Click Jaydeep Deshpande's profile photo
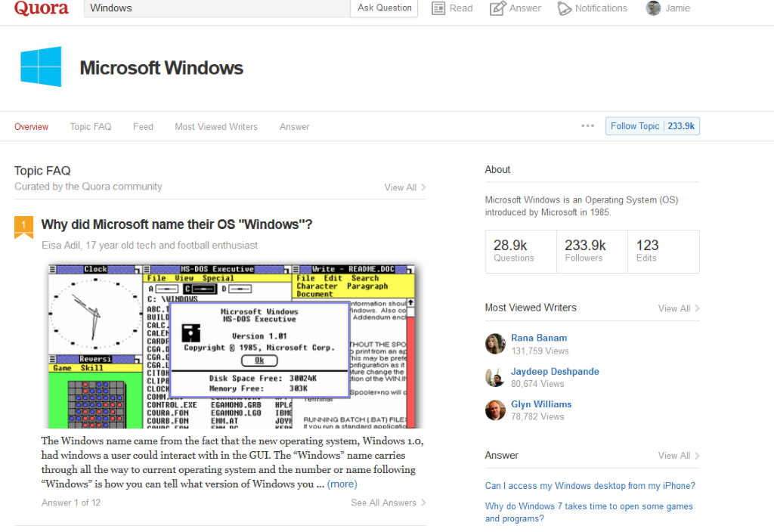Screen dimensions: 774x532 [495, 378]
